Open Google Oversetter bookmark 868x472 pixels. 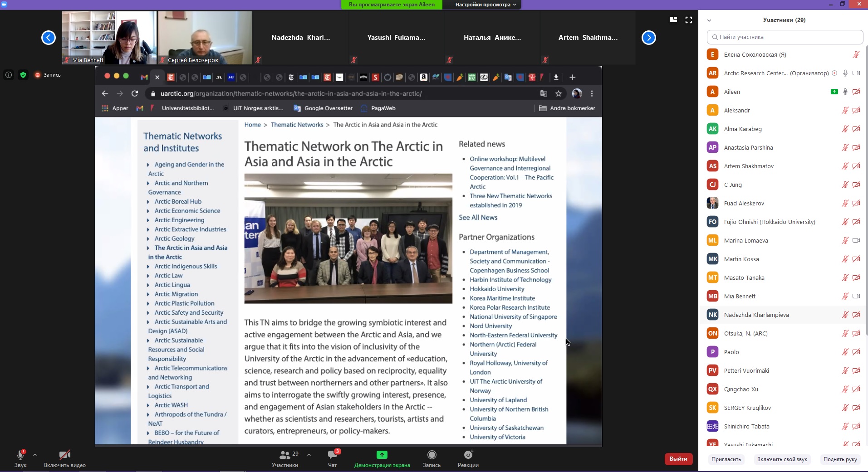click(323, 108)
